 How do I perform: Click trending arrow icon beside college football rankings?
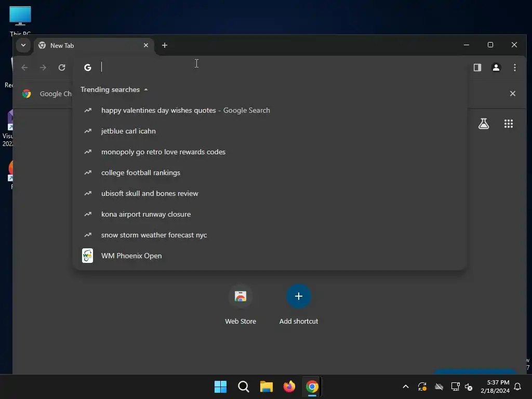[88, 172]
